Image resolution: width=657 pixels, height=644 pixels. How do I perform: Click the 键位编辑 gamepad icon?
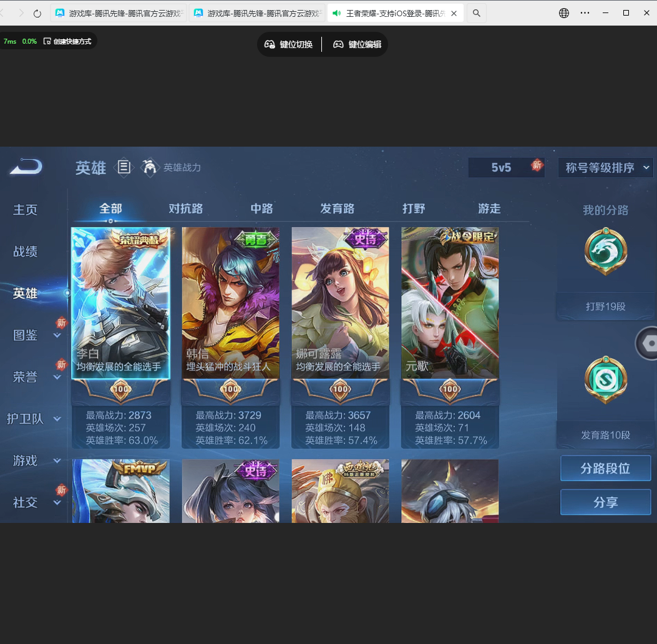coord(338,44)
